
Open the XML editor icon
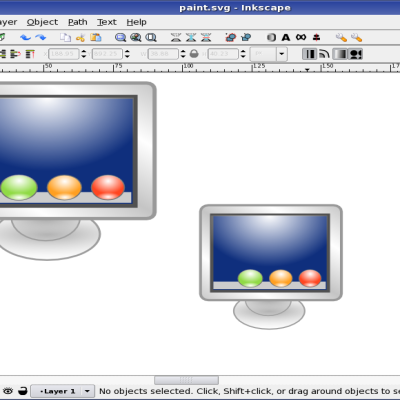tap(301, 37)
